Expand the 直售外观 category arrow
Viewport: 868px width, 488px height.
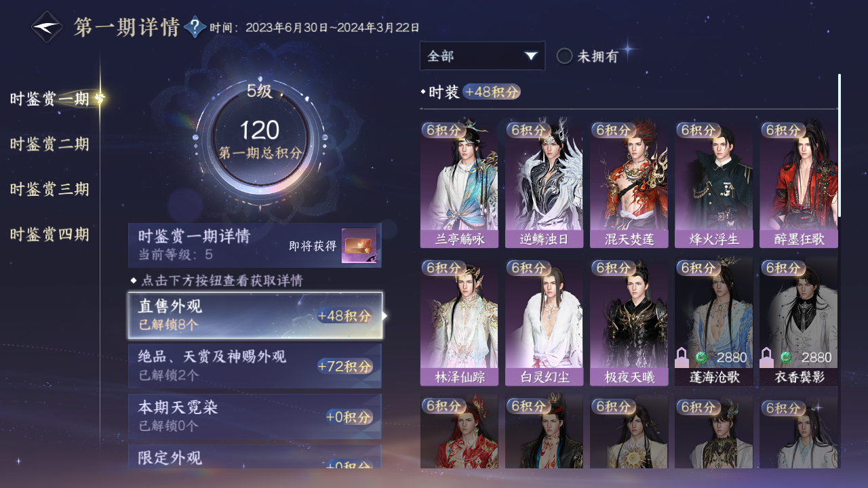(385, 315)
